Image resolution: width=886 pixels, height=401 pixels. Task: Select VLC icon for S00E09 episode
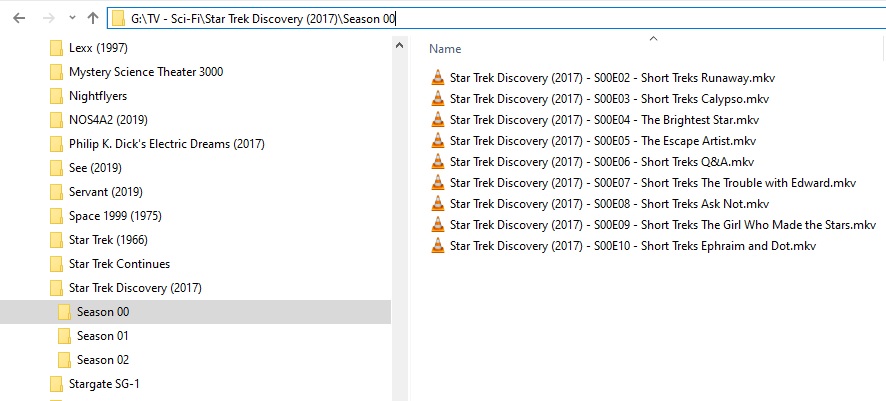tap(438, 225)
